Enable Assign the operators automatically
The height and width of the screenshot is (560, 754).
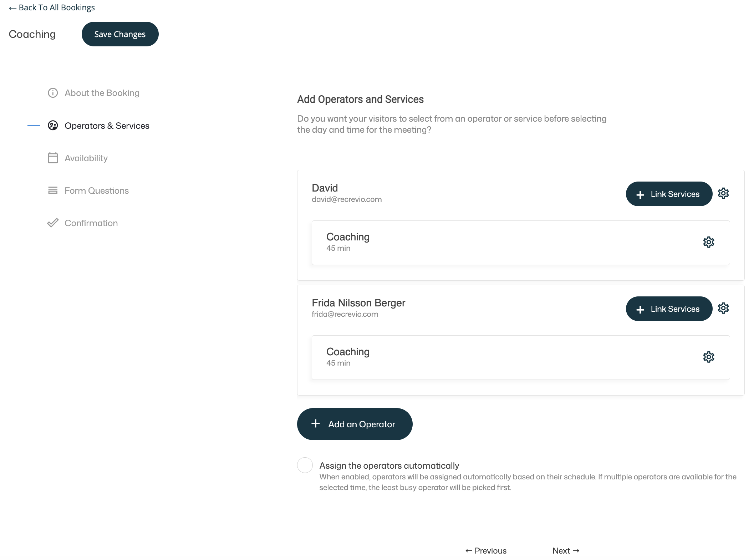pos(305,465)
